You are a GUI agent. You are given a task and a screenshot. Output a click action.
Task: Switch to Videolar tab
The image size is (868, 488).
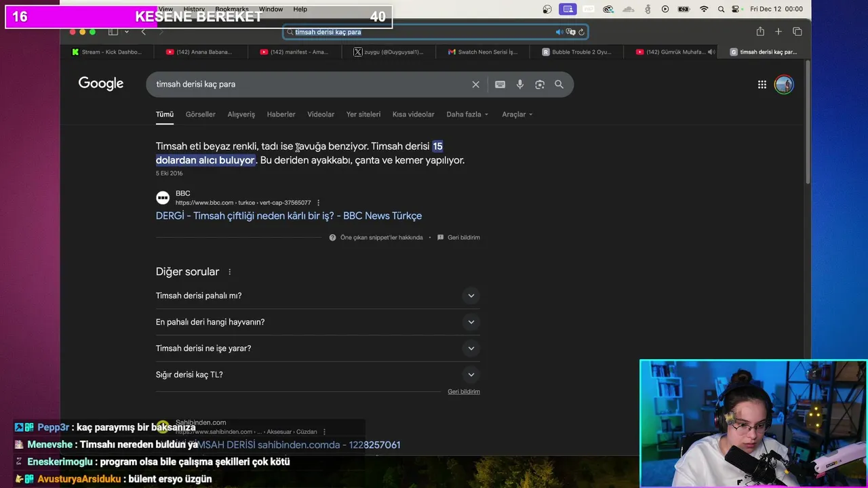[321, 115]
